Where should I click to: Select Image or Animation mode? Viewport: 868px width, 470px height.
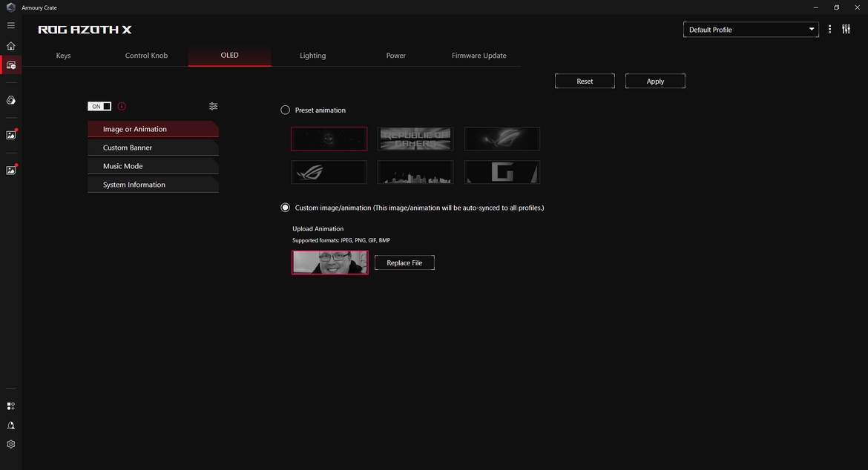tap(153, 129)
